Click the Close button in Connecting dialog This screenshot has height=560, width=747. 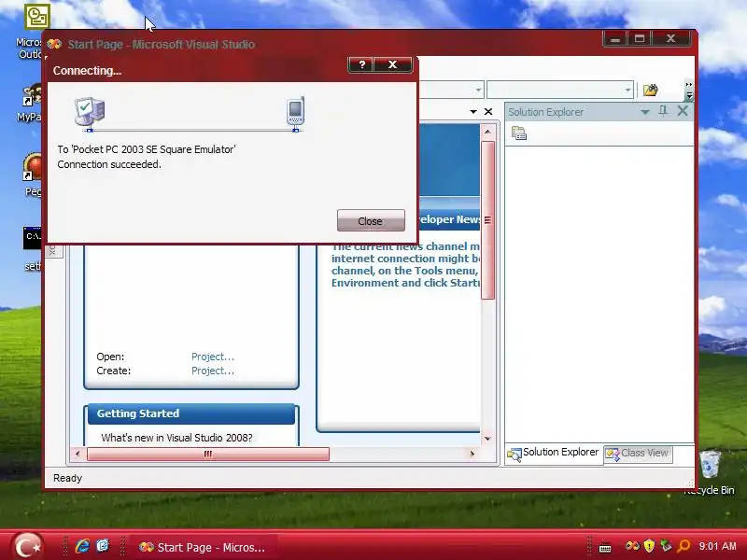pyautogui.click(x=371, y=221)
